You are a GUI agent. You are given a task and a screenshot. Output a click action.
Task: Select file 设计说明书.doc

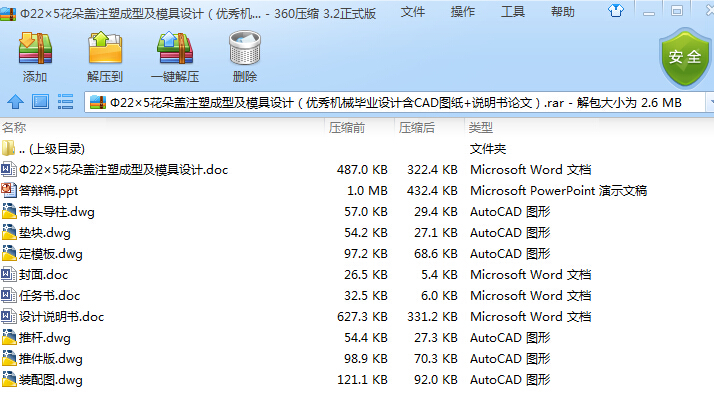click(x=61, y=317)
